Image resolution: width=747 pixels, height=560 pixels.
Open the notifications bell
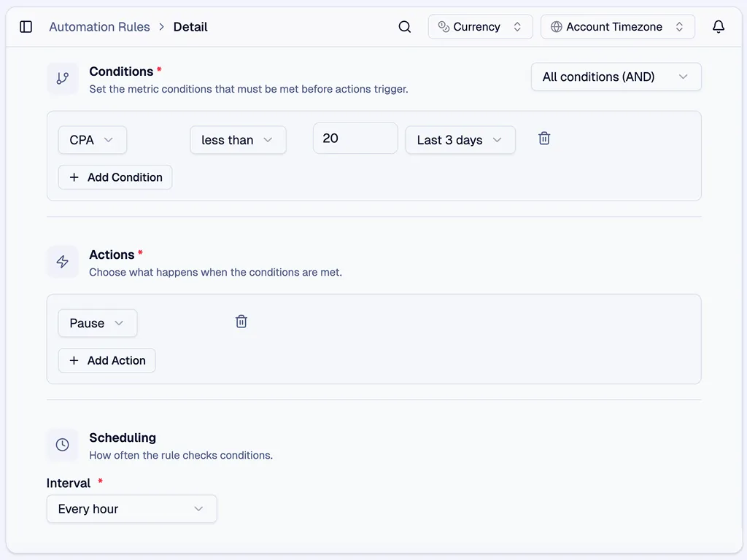coord(719,27)
